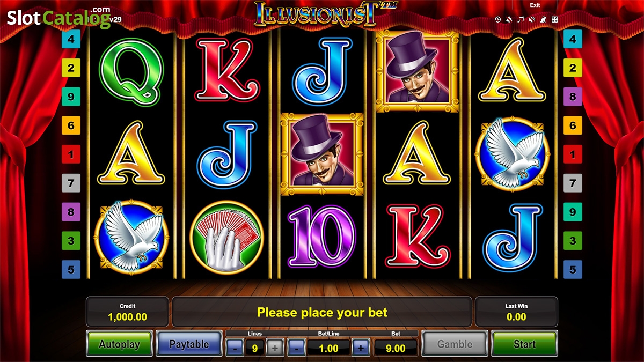Click the Gamble button

[455, 344]
